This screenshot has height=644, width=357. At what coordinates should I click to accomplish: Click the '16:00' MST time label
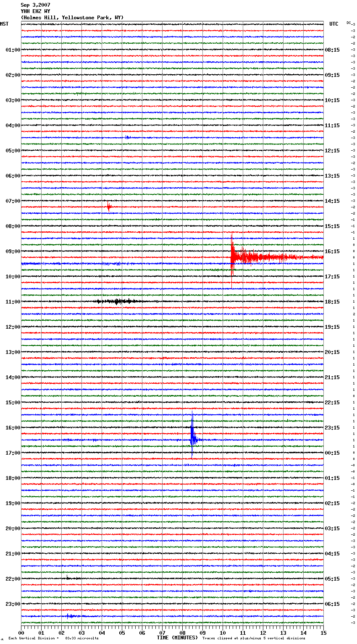point(13,428)
